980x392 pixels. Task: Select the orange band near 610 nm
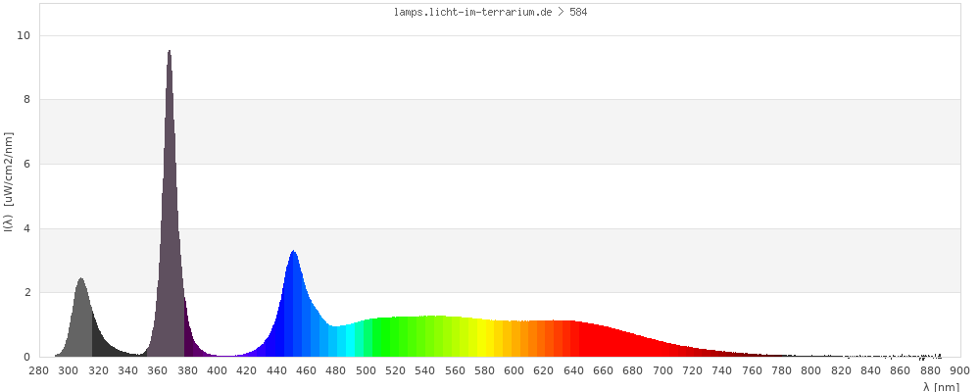tap(529, 339)
